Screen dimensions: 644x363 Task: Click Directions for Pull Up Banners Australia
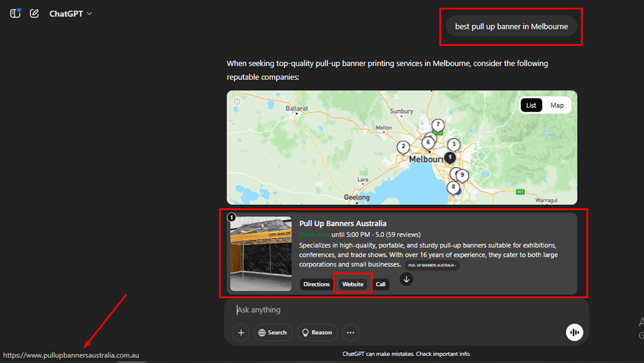[x=316, y=284]
